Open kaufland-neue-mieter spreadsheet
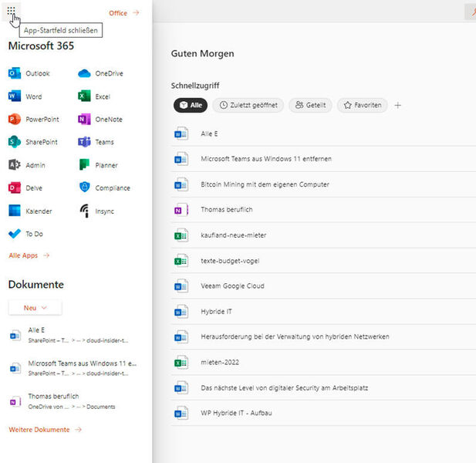 323,235
